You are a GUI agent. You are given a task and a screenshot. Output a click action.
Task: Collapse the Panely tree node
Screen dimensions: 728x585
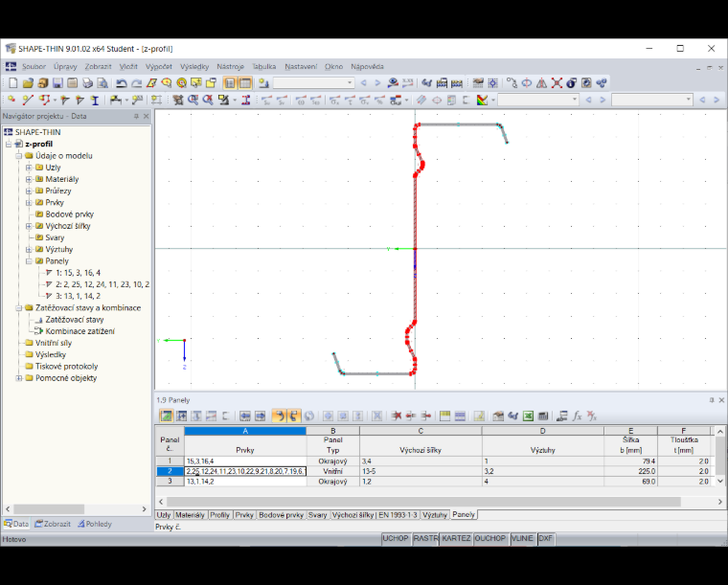29,261
